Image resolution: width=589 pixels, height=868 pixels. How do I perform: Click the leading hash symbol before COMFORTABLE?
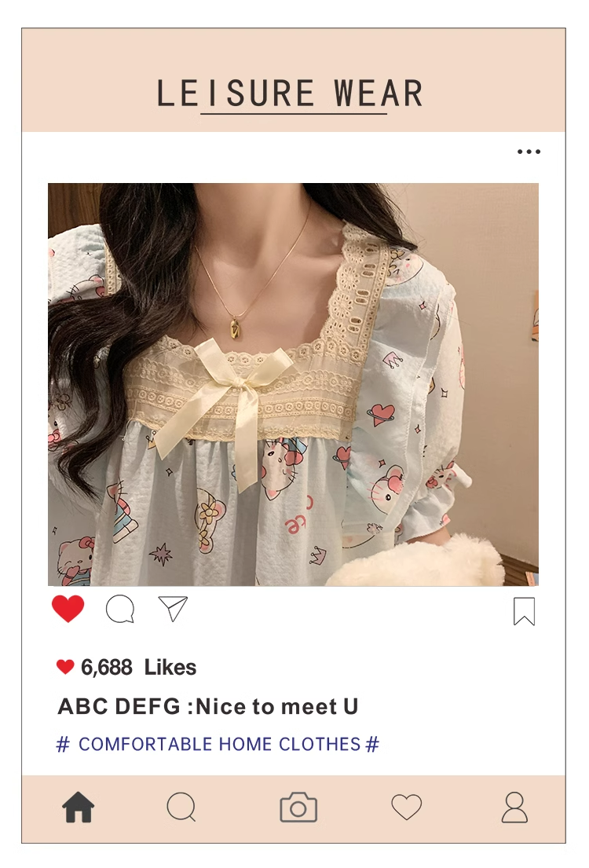click(63, 744)
